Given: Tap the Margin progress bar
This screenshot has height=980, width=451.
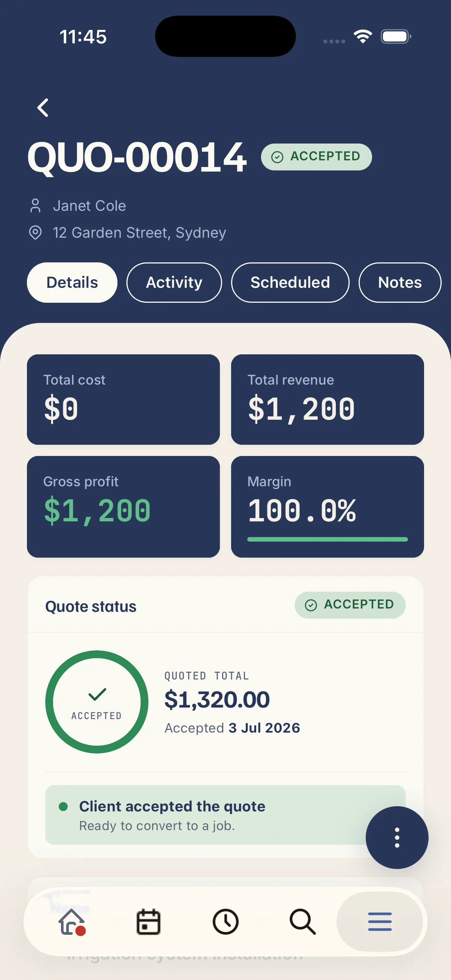Looking at the screenshot, I should [327, 539].
